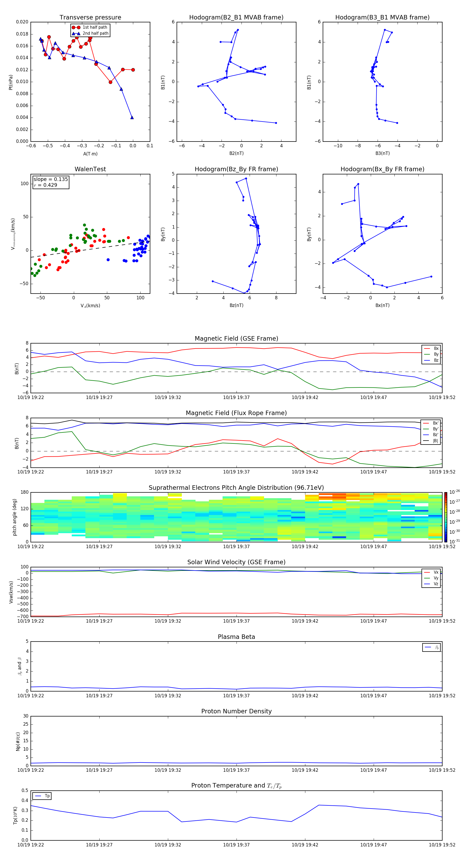Click the By legend entry in GSE magnetic field
The width and height of the screenshot is (473, 868).
tap(431, 354)
